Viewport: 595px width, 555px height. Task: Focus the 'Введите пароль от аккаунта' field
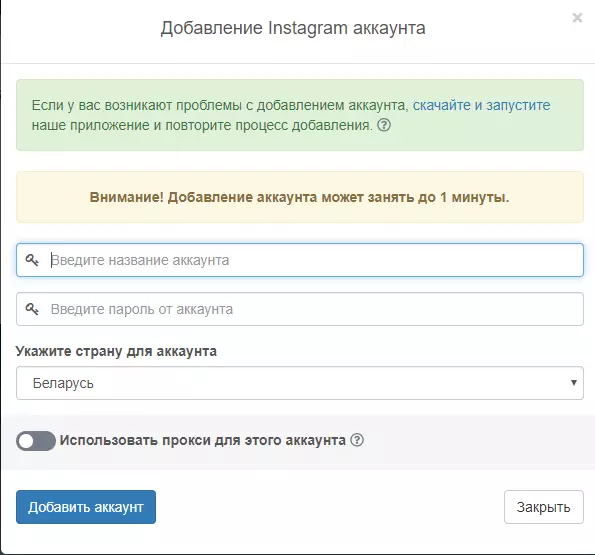pos(300,309)
